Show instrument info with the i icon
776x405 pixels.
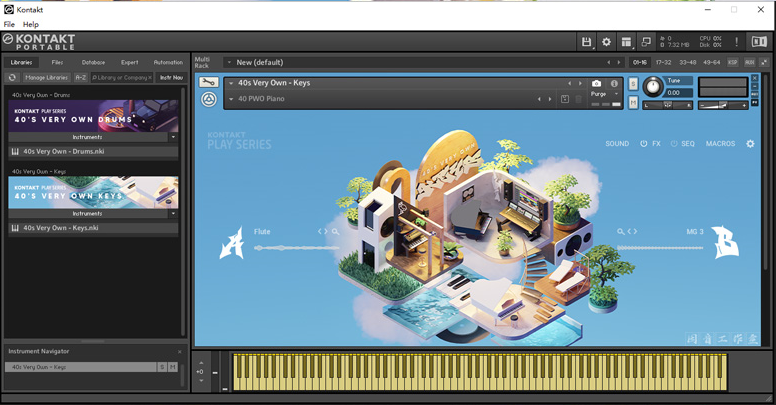click(x=614, y=83)
